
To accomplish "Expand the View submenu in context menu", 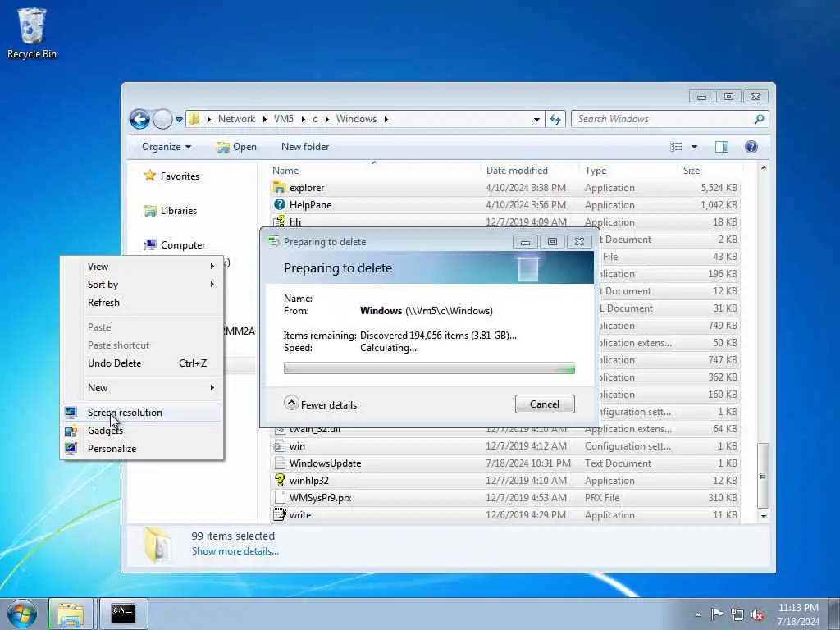I will pos(142,267).
